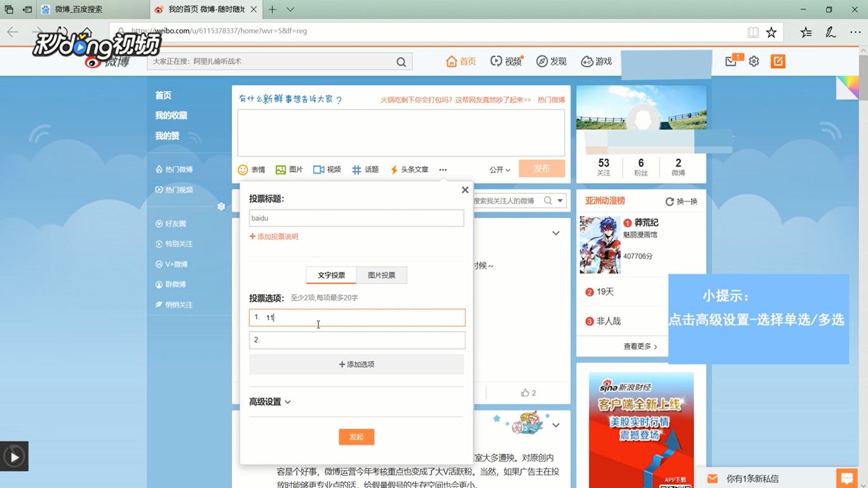Click the more options ellipsis icon
Viewport: 868px width, 488px height.
443,170
